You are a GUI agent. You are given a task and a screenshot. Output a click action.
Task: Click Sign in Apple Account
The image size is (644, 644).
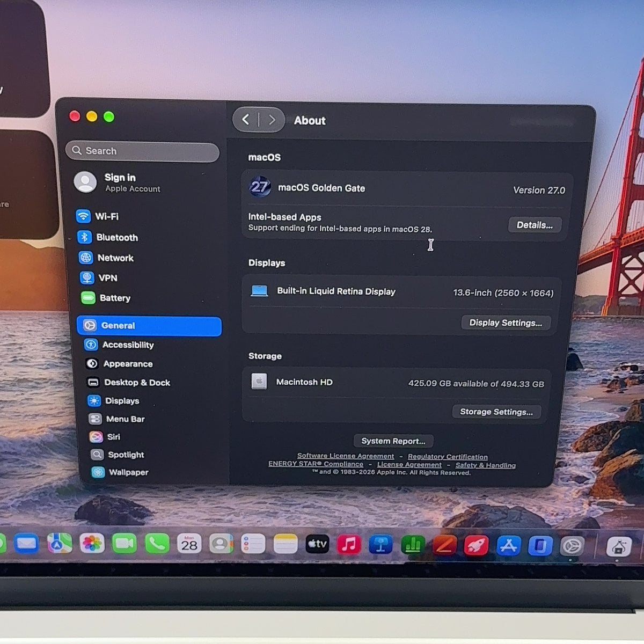click(x=118, y=182)
